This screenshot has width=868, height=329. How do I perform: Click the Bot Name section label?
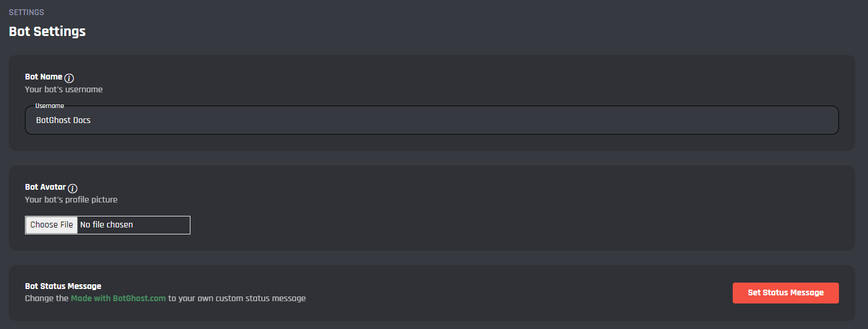tap(44, 77)
